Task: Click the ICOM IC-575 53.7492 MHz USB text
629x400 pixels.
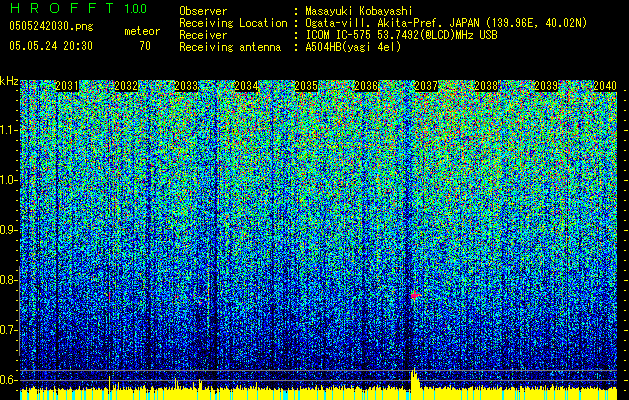Action: (x=401, y=35)
